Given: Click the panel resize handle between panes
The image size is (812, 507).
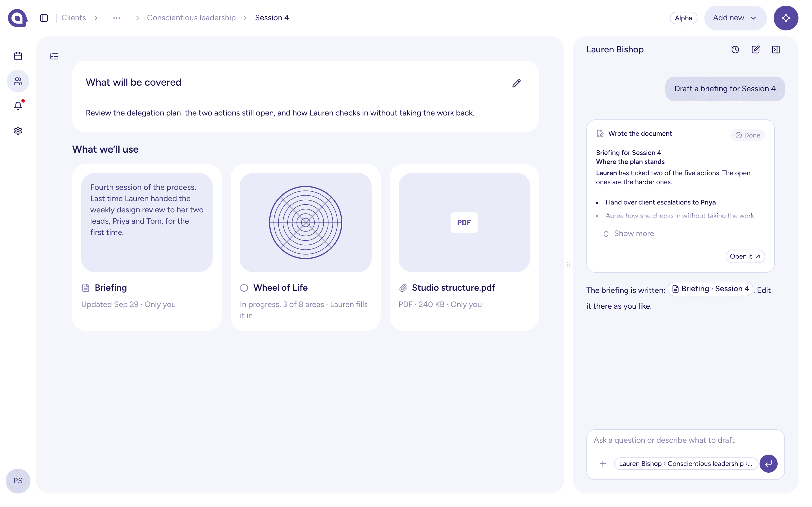Looking at the screenshot, I should (568, 265).
